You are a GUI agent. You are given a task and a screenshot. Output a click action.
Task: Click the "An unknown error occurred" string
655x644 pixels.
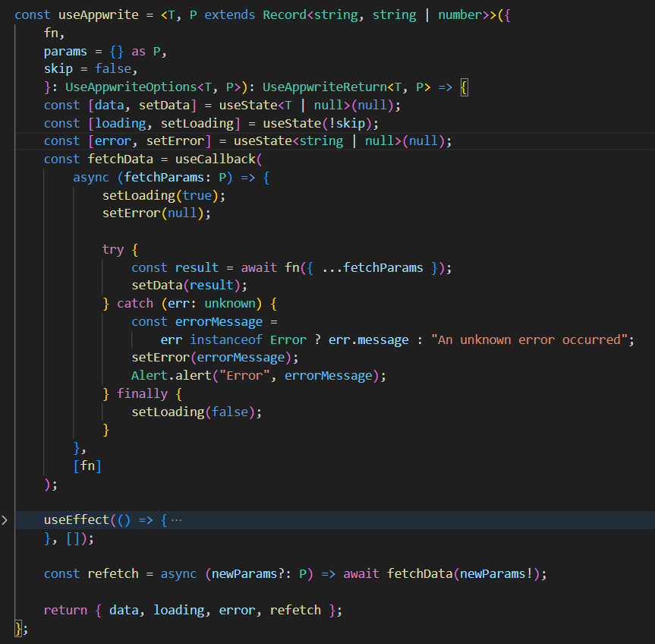point(529,339)
